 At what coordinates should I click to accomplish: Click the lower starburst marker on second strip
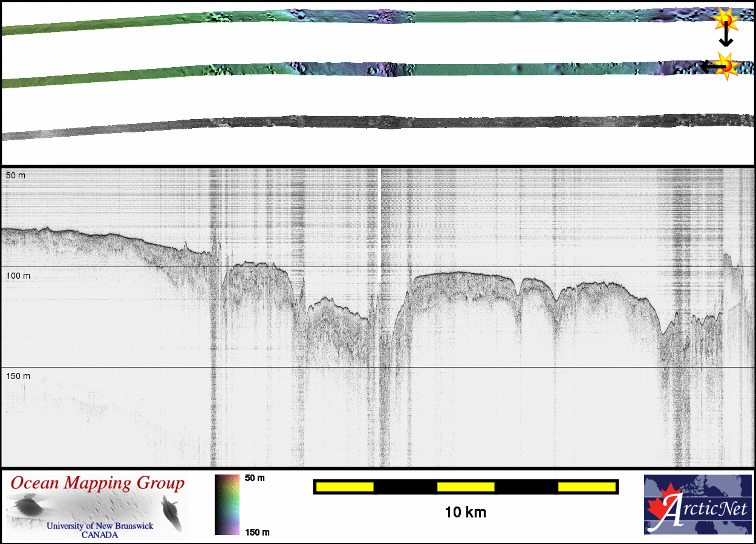[x=727, y=65]
